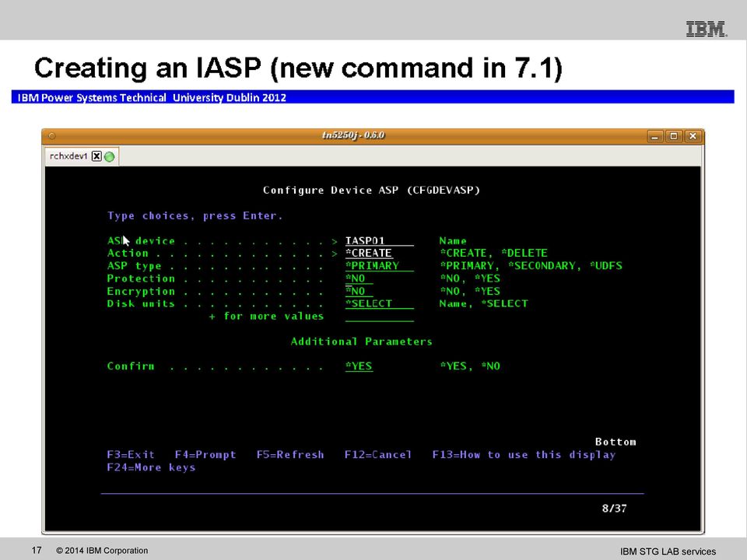Click the Encryption field *NO
The image size is (747, 560).
point(359,291)
